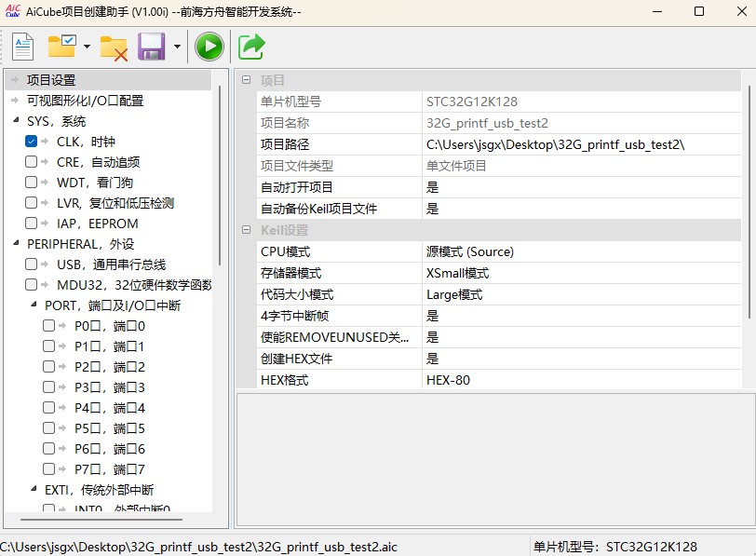Click the green play generate button
Viewport: 756px width, 556px height.
[209, 47]
